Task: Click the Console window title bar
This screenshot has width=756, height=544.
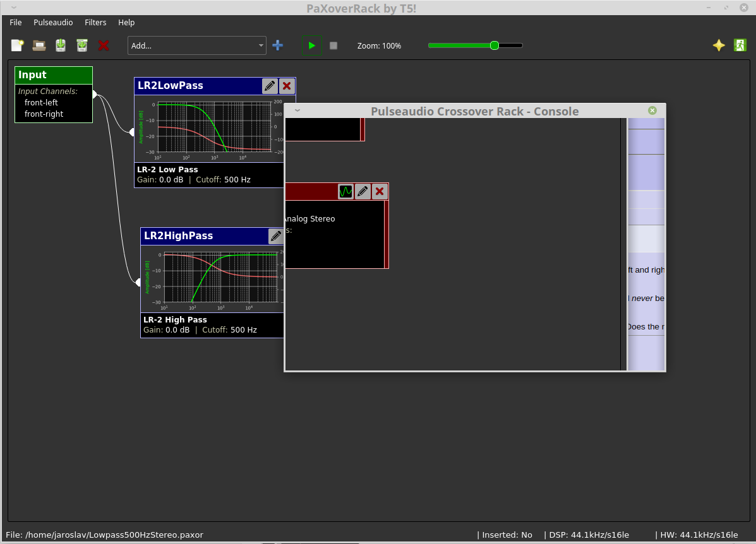Action: pyautogui.click(x=474, y=111)
